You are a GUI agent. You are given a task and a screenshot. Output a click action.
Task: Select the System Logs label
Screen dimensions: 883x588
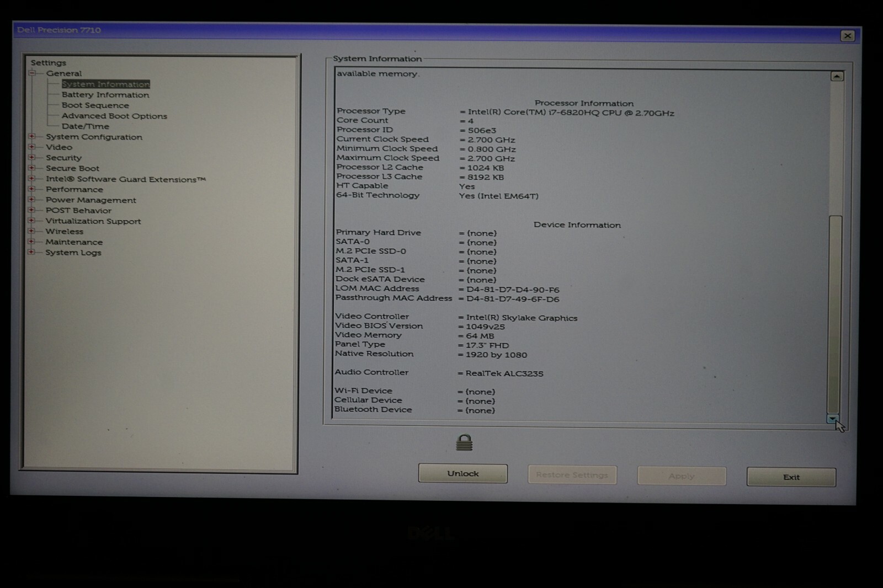73,253
